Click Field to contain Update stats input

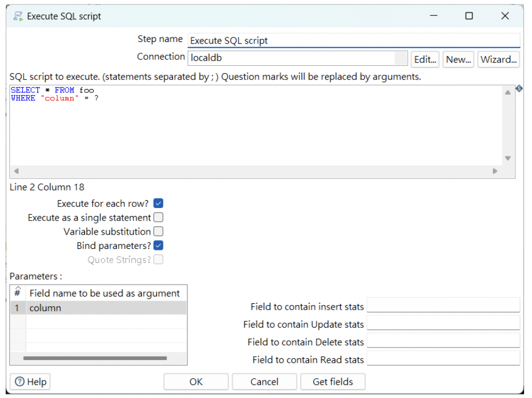point(443,323)
